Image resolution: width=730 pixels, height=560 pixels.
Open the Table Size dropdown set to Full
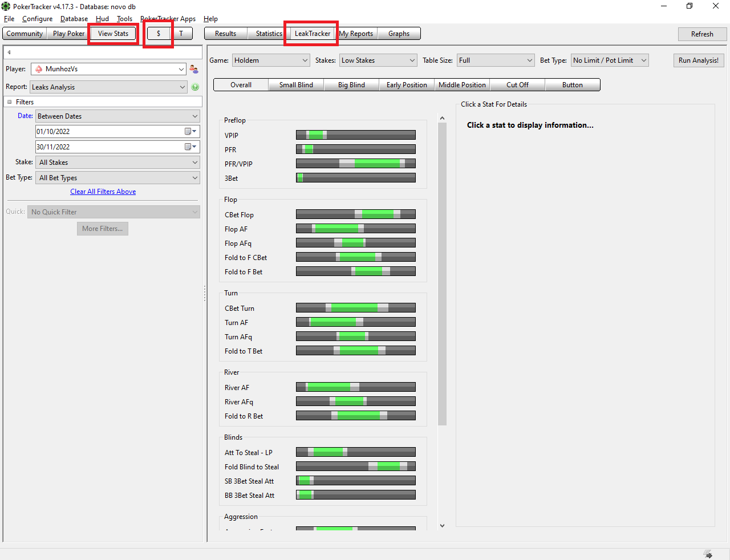[x=496, y=60]
